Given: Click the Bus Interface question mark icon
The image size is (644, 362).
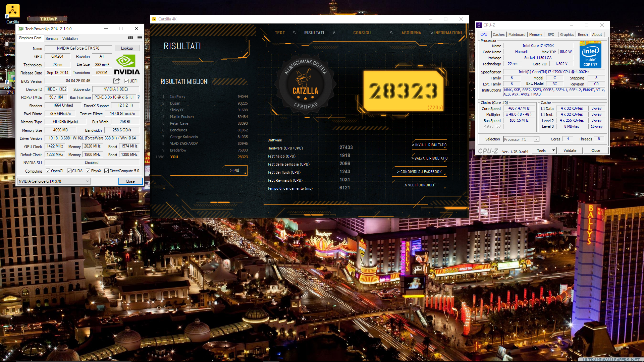Looking at the screenshot, I should pos(138,97).
